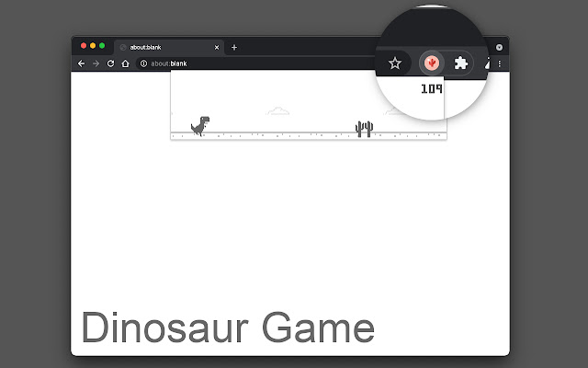Bookmark this page with the star icon
The image size is (588, 368).
point(395,63)
